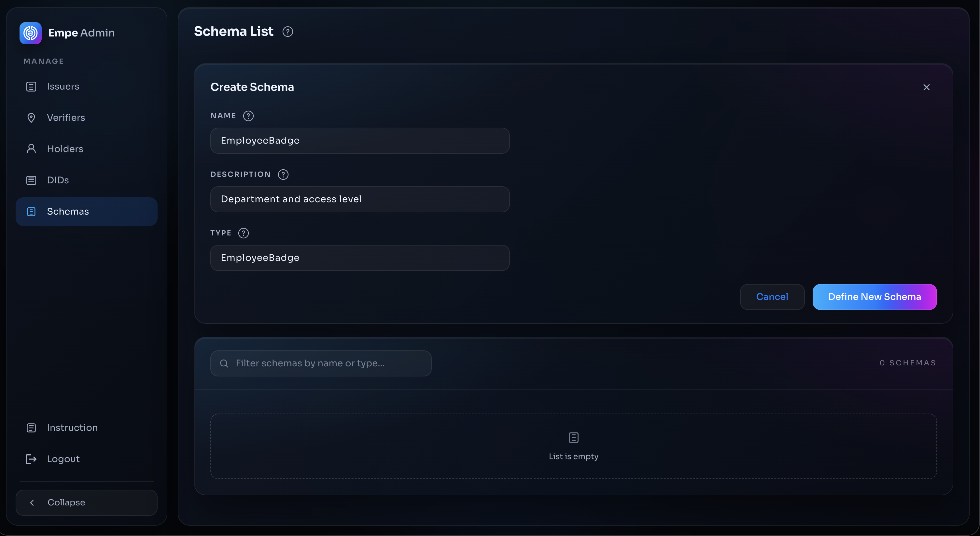This screenshot has height=536, width=980.
Task: Open help next to Schema List title
Action: (x=287, y=32)
